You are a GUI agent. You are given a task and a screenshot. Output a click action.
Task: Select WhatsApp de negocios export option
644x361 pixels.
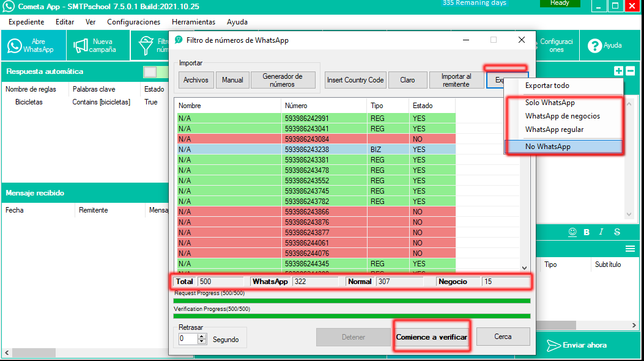[563, 116]
